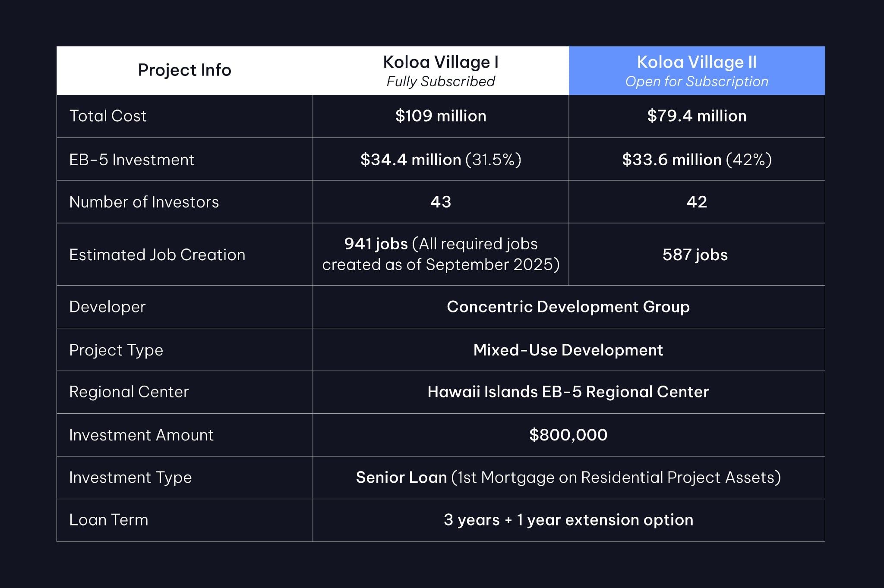This screenshot has height=588, width=884.
Task: Click Mixed-Use Development value
Action: 568,350
